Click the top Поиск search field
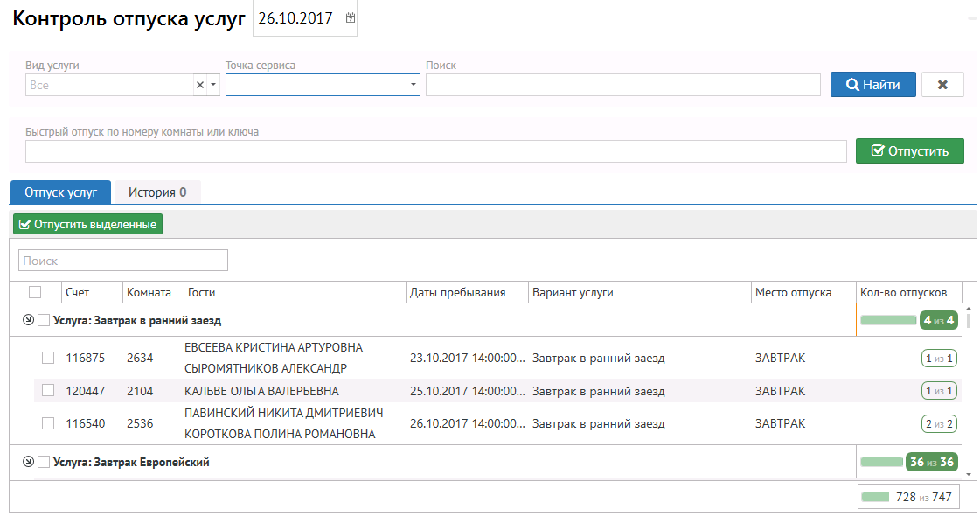 pyautogui.click(x=623, y=85)
